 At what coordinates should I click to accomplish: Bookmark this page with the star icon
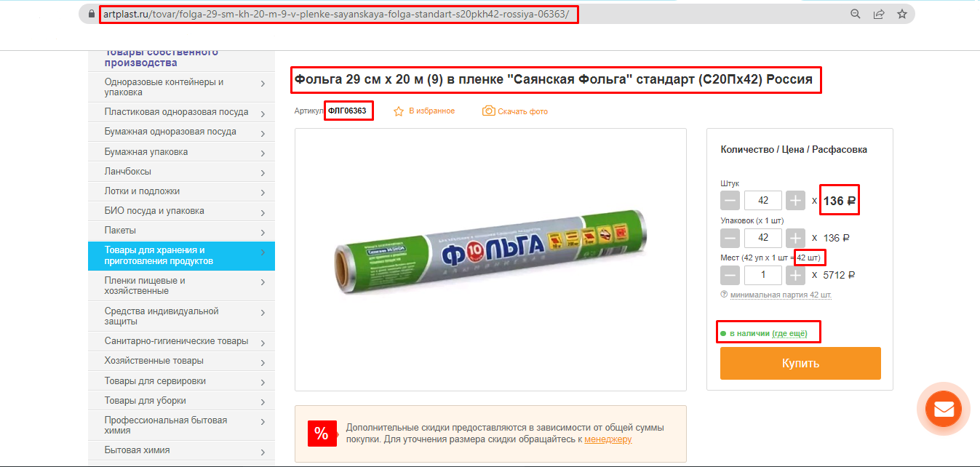(902, 14)
